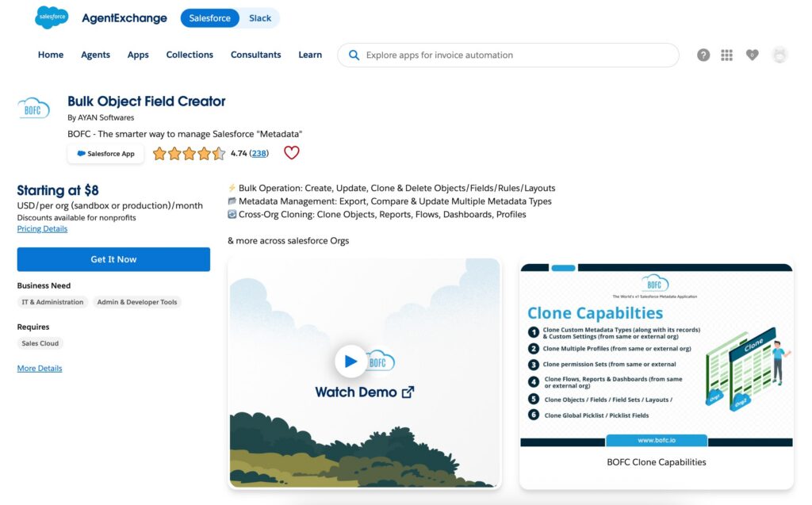Click the 'Bulk Object Field Creator' heading
This screenshot has height=505, width=812.
[x=147, y=101]
